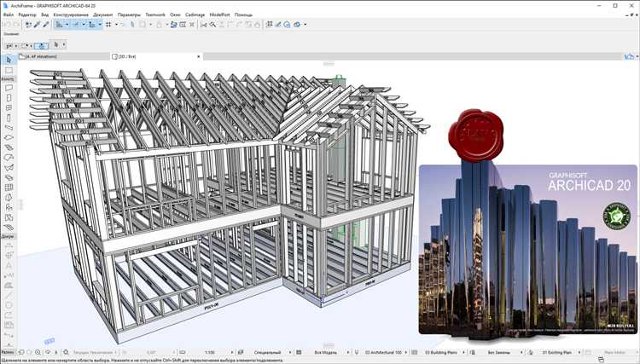The height and width of the screenshot is (364, 640).
Task: Open the 03 Building Plans model view dropdown
Action: pos(443,352)
